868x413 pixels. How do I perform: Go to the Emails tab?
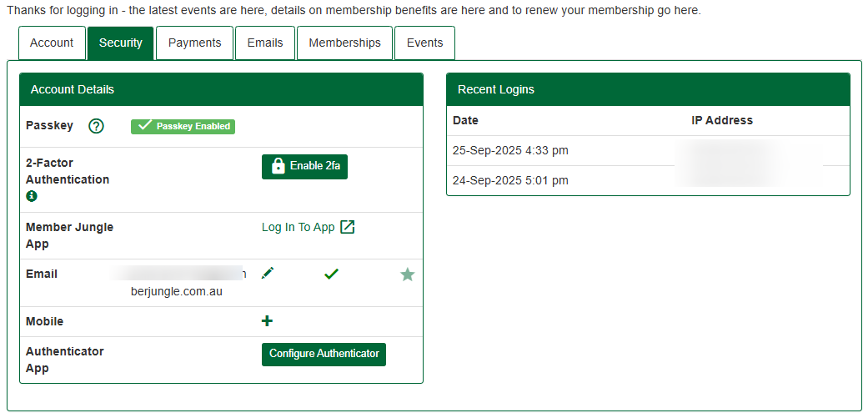pos(265,43)
